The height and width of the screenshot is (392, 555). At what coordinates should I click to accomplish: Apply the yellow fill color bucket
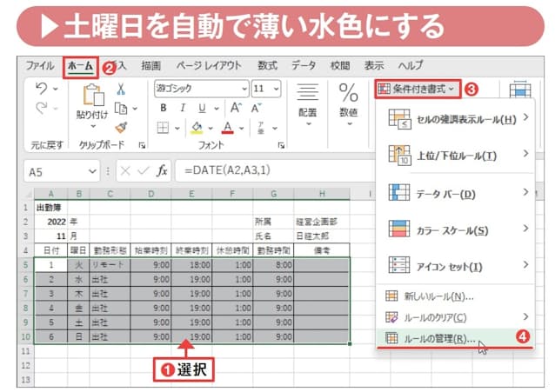point(197,128)
